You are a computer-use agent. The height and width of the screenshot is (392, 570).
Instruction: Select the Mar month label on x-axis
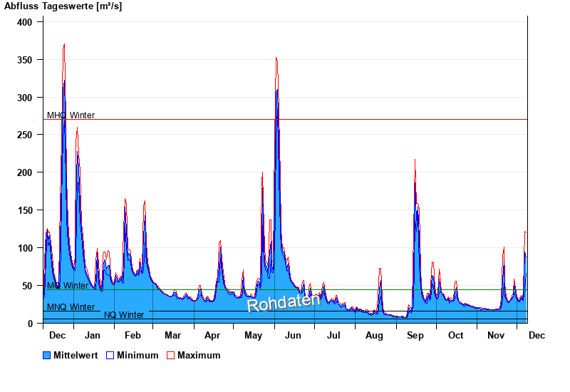[172, 335]
